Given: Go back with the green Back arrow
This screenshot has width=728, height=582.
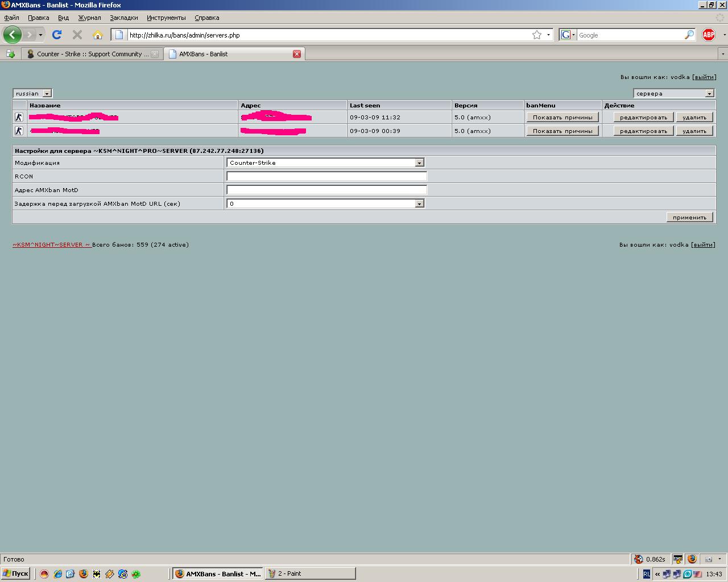Looking at the screenshot, I should tap(12, 35).
